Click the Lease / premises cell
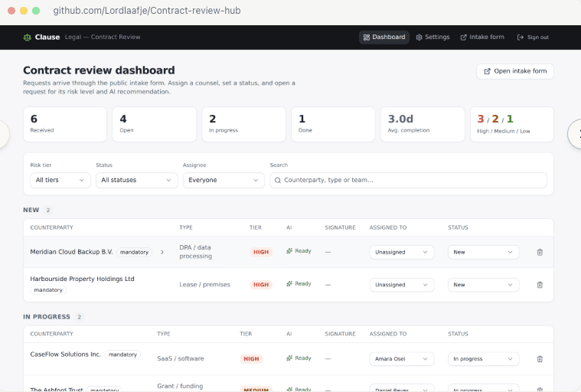This screenshot has width=581, height=392. point(205,285)
